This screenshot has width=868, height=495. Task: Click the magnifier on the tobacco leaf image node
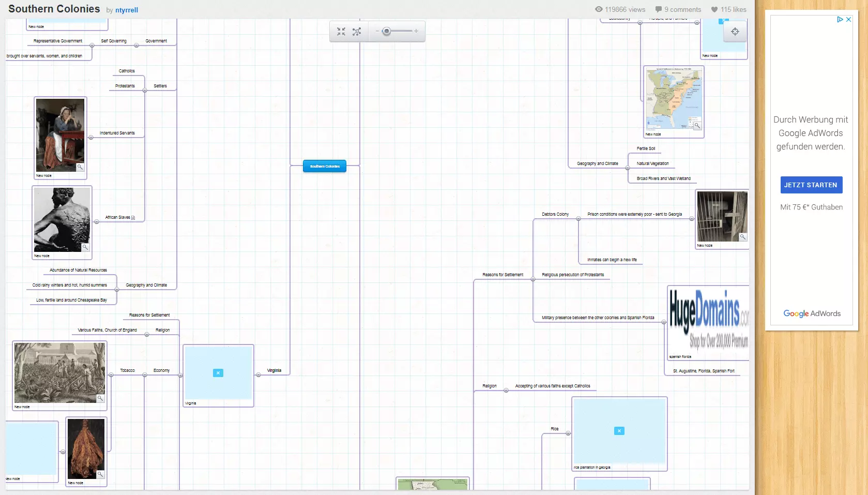coord(100,474)
